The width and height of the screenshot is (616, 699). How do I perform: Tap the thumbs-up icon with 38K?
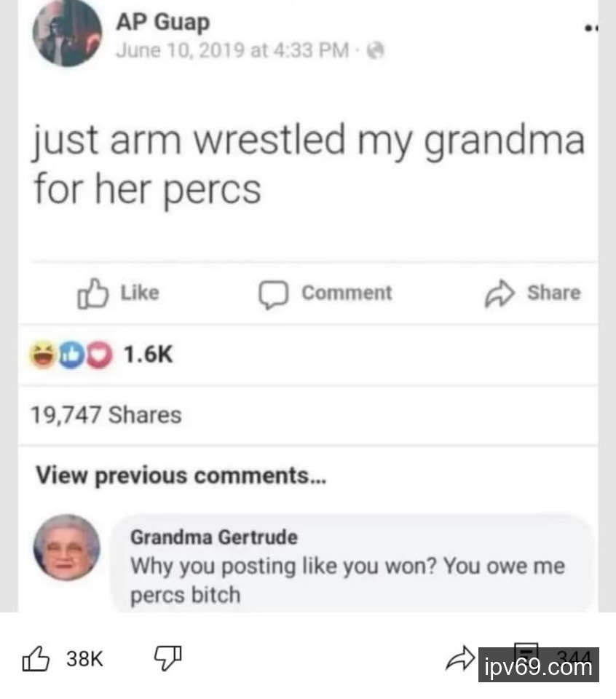pyautogui.click(x=36, y=658)
